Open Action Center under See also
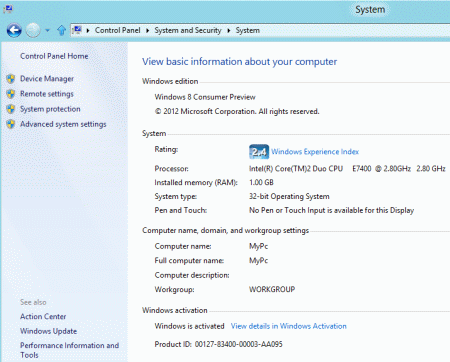This screenshot has width=450, height=362. (43, 316)
